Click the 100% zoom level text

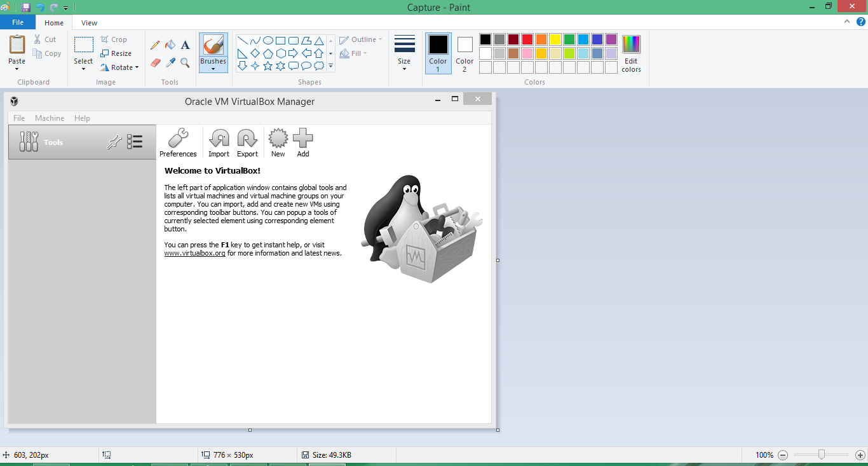point(764,455)
